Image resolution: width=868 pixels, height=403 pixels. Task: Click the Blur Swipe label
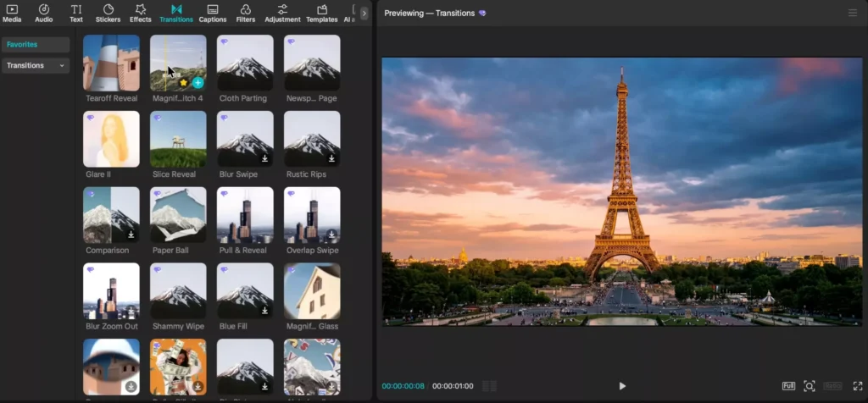click(238, 174)
